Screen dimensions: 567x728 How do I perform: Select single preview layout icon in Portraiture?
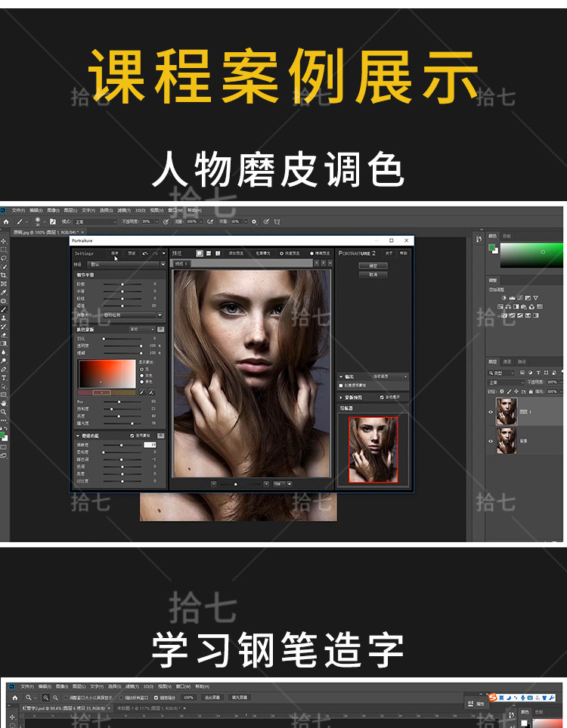200,253
